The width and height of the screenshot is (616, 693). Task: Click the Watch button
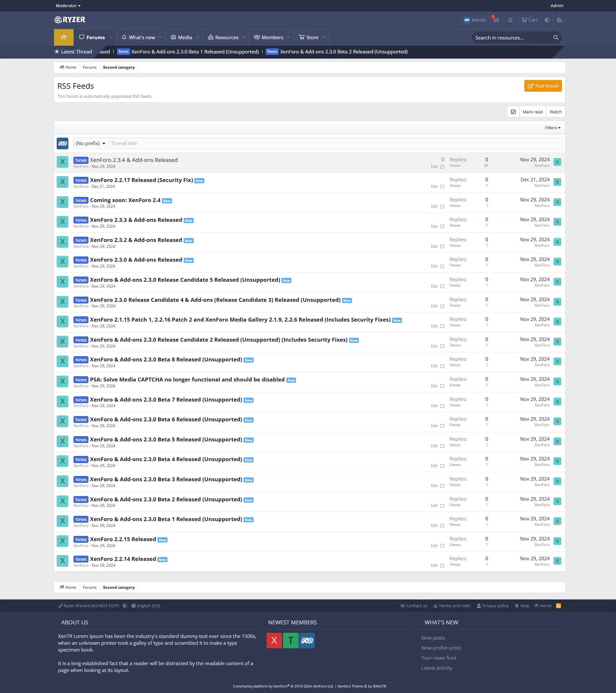555,112
